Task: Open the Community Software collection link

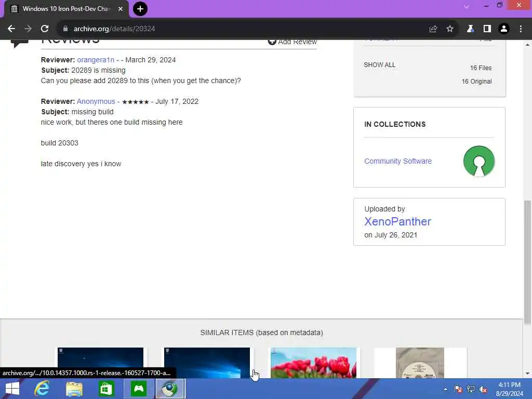Action: click(398, 161)
